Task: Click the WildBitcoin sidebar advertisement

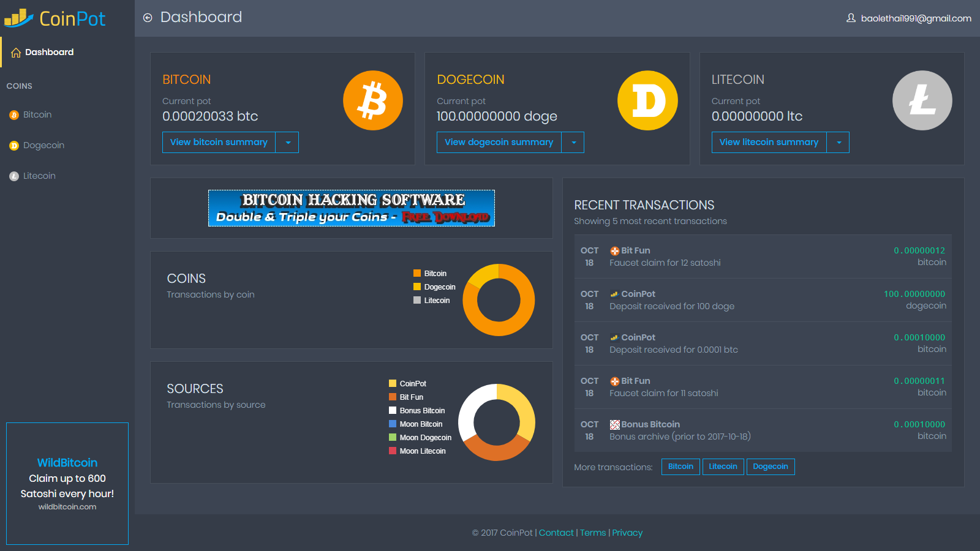Action: (x=67, y=484)
